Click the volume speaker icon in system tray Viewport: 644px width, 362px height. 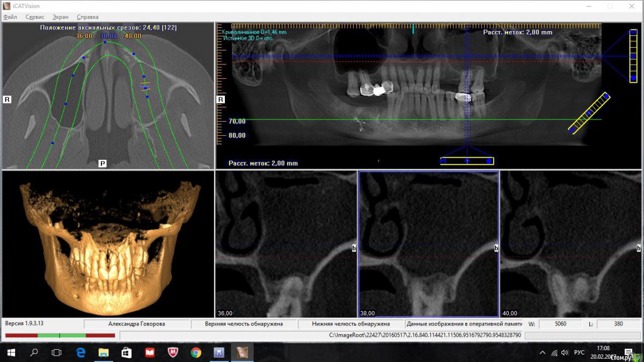(564, 352)
